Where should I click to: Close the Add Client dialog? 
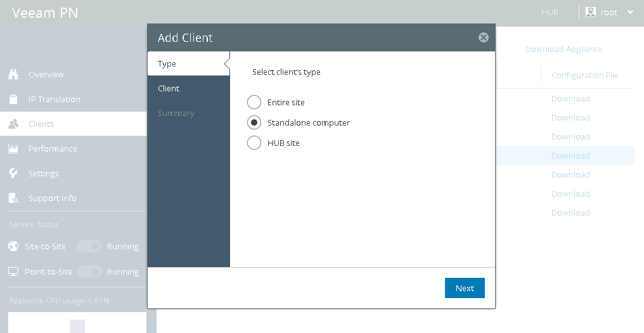pos(484,37)
